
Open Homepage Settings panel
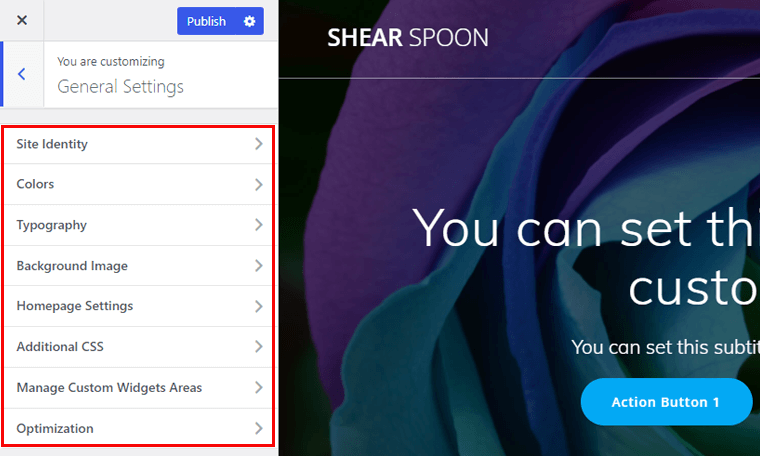coord(139,306)
